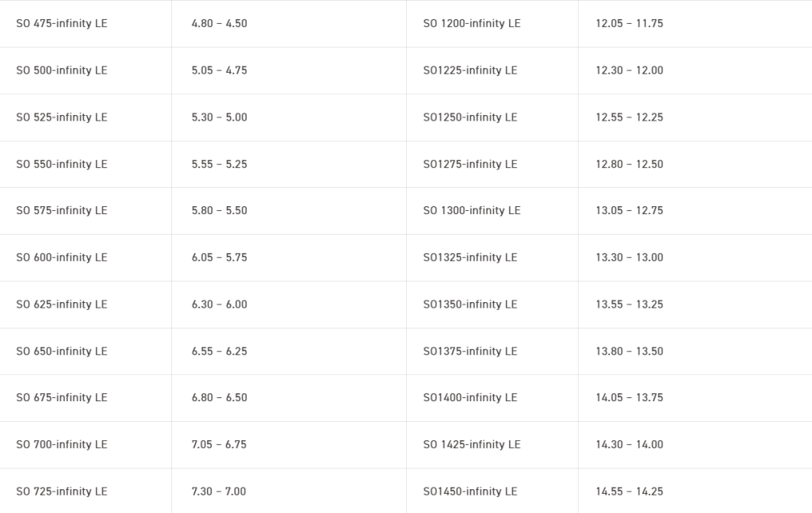Click the SO 475-infinity LE cell
Viewport: 812px width, 513px height.
point(62,24)
